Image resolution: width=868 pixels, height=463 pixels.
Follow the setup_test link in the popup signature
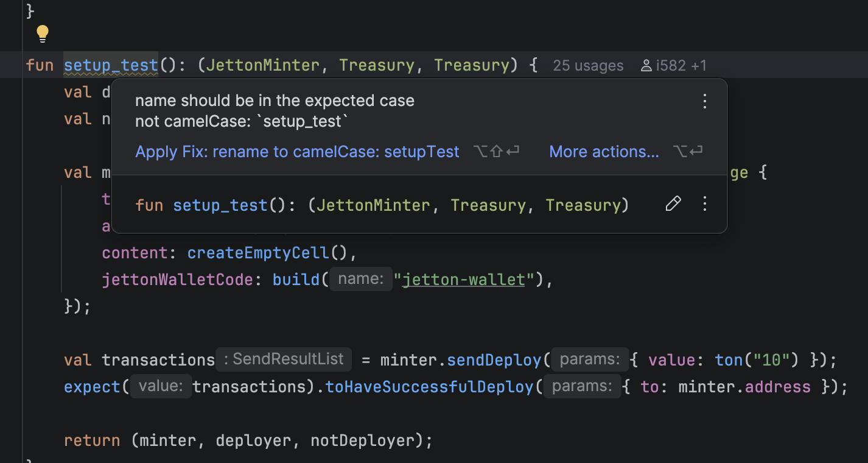pos(220,205)
